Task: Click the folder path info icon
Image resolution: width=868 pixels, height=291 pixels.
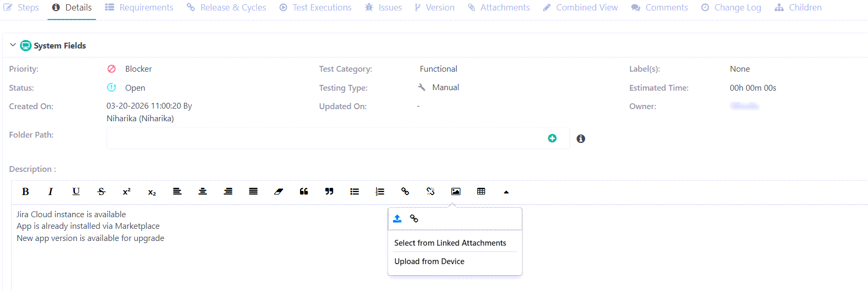Action: pos(581,139)
